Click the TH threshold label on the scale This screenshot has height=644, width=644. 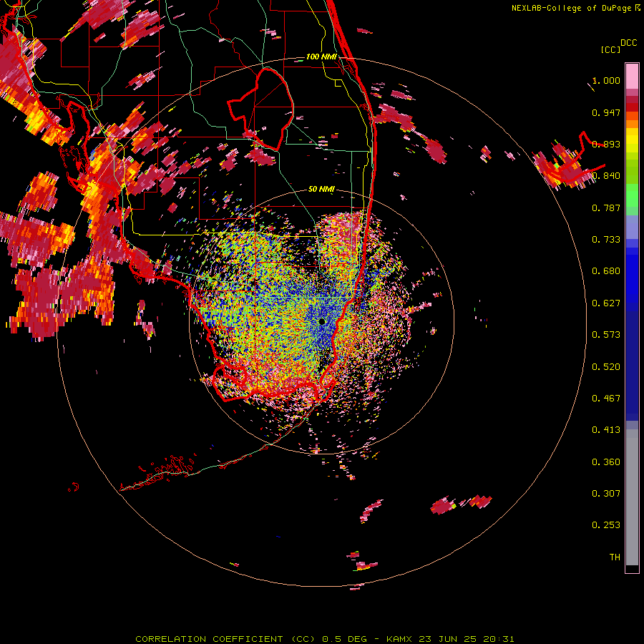point(615,557)
